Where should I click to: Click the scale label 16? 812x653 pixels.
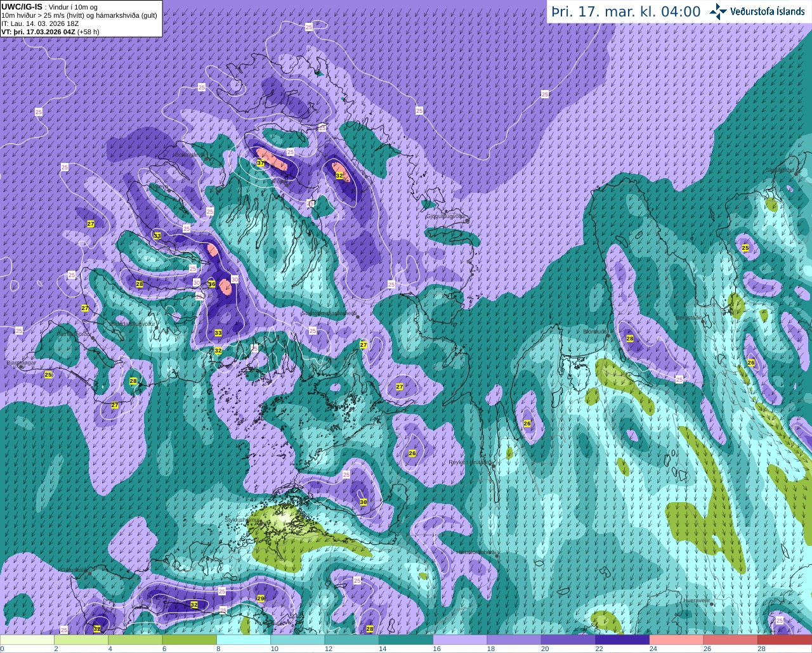click(x=436, y=649)
